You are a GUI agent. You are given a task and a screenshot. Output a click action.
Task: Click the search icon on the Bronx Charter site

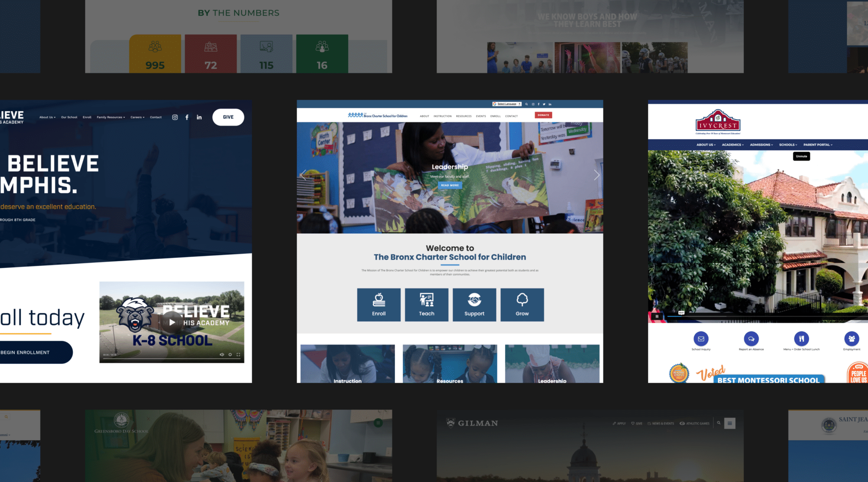tap(526, 104)
